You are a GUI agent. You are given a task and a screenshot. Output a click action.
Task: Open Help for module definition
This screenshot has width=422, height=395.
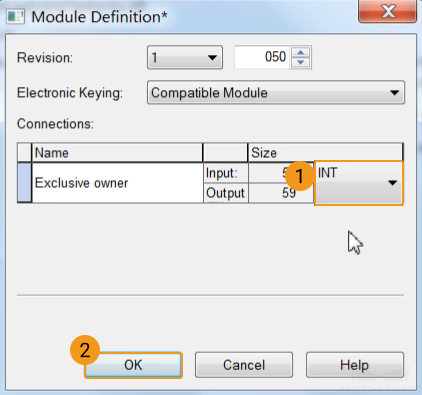tap(355, 365)
